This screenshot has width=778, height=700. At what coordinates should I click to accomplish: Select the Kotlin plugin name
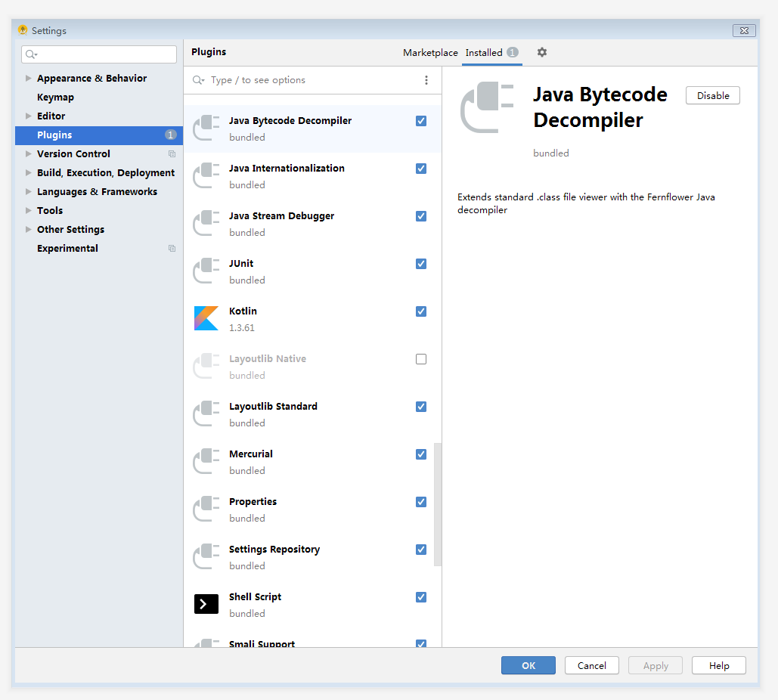(x=243, y=311)
